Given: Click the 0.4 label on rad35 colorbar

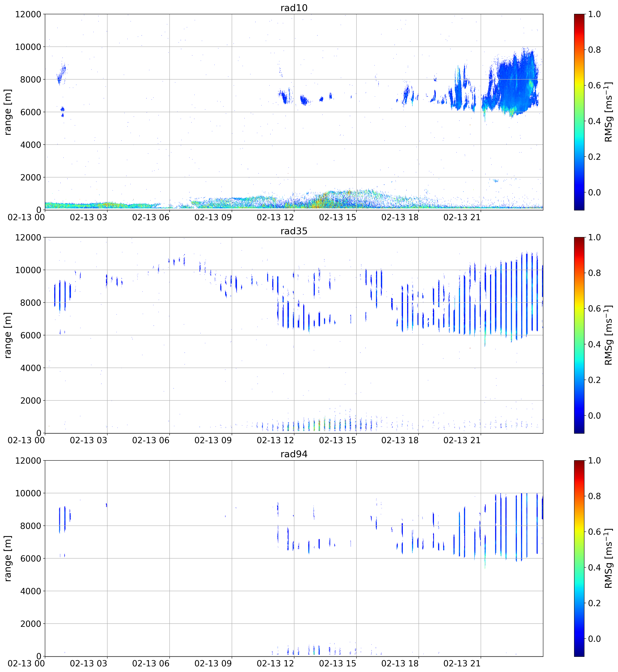Looking at the screenshot, I should pos(595,344).
